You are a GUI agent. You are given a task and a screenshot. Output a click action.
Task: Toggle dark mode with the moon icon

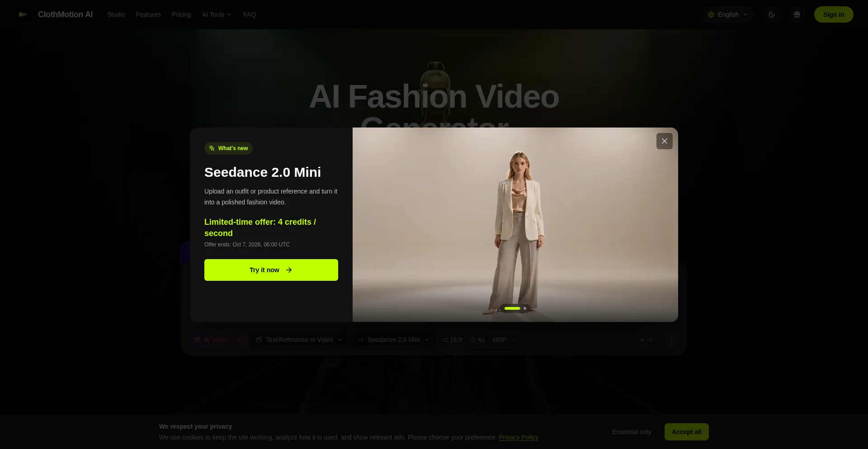pos(772,14)
